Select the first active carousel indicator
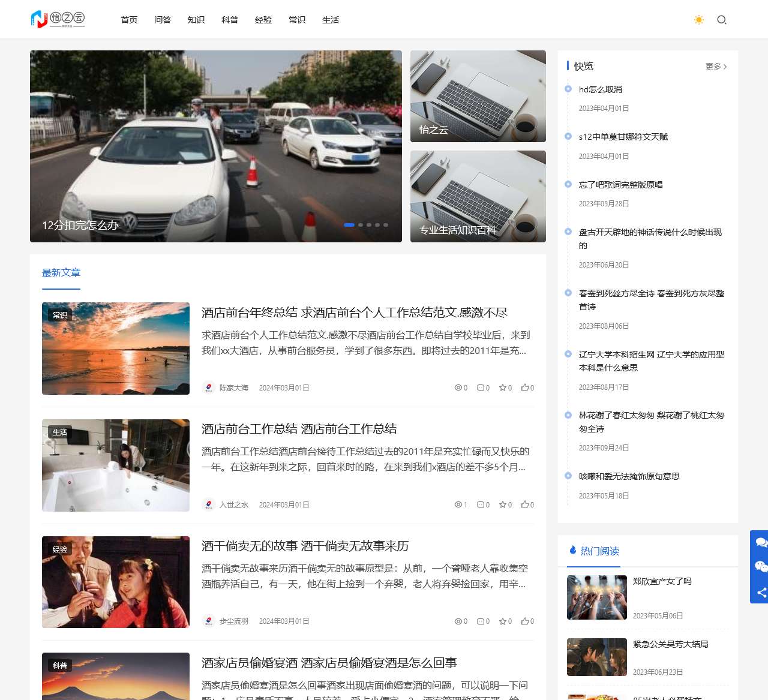The image size is (768, 700). (349, 225)
